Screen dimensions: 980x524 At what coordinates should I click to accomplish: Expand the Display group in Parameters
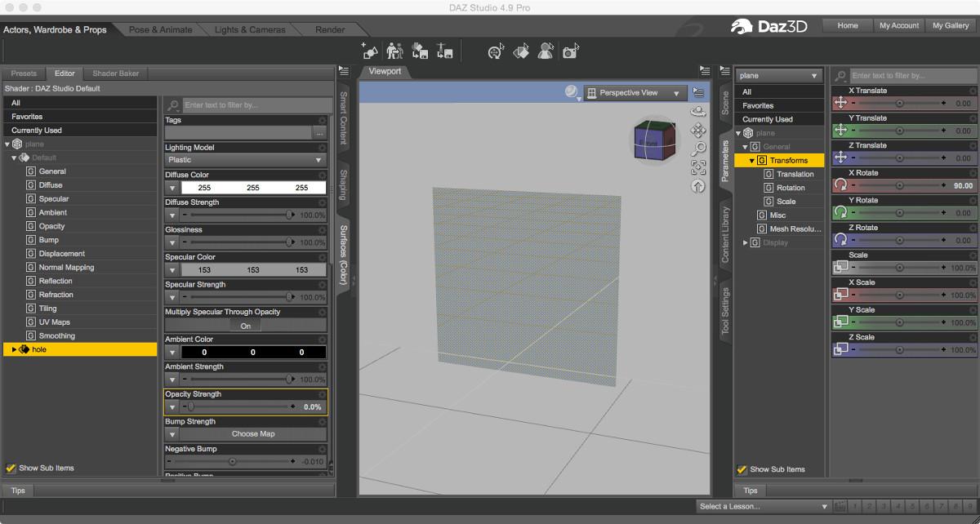point(745,242)
